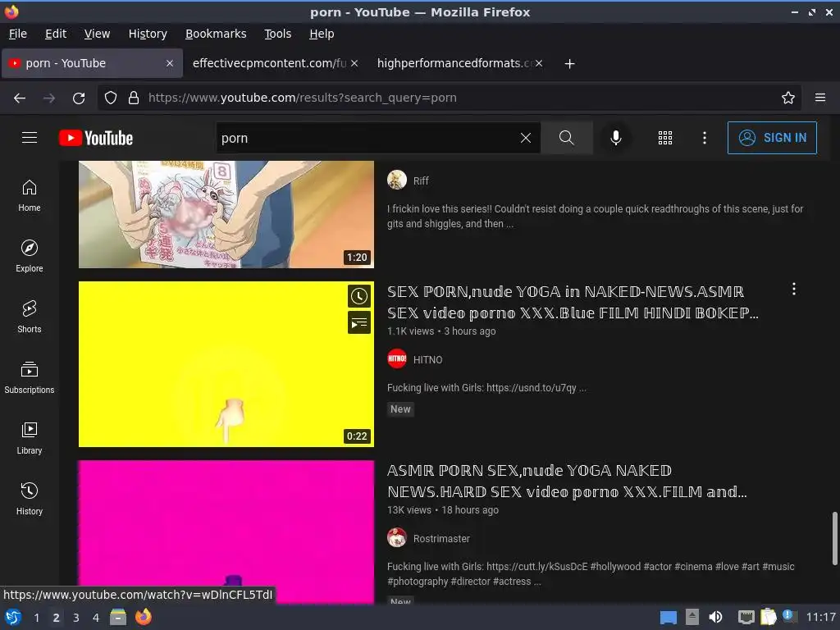Open Riff channel avatar
This screenshot has width=840, height=630.
pos(397,180)
